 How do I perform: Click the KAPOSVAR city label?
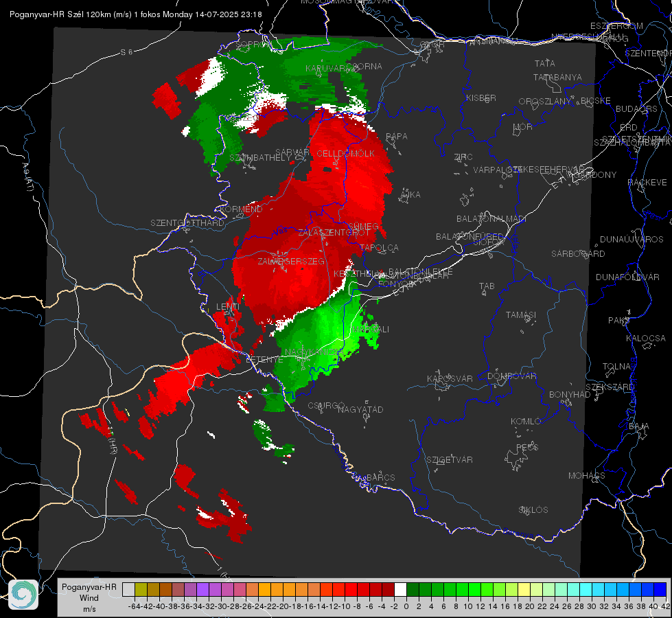point(450,379)
